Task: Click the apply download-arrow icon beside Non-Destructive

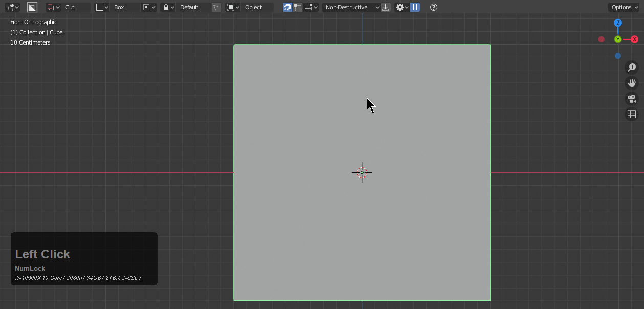Action: click(x=386, y=7)
